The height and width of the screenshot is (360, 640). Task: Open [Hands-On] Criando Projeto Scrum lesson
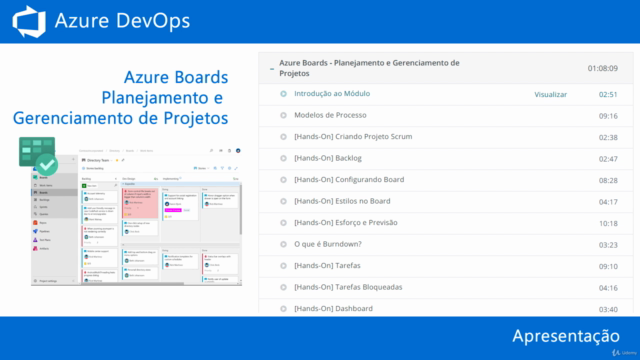(353, 137)
